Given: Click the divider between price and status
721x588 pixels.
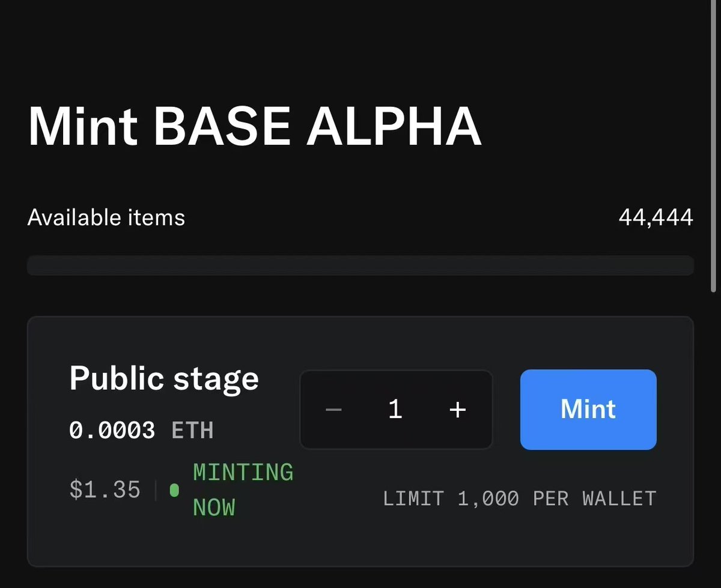Looking at the screenshot, I should pos(155,490).
